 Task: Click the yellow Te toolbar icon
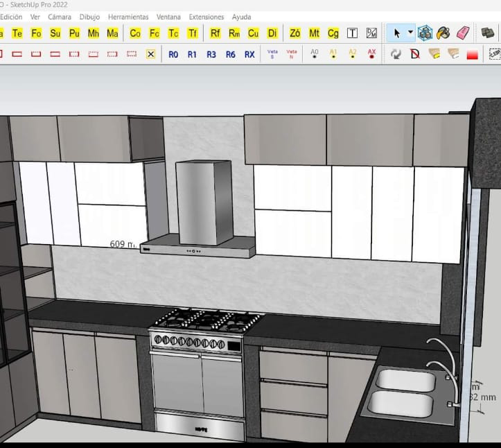17,33
